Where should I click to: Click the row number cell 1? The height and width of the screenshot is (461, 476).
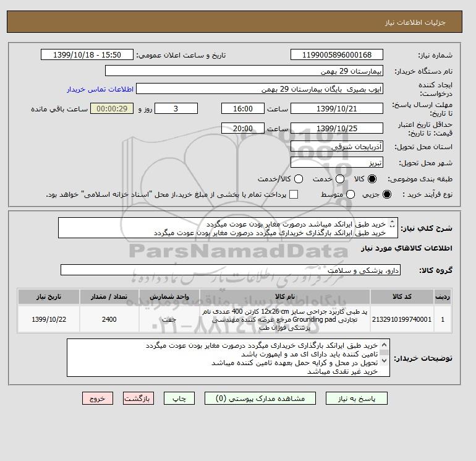pyautogui.click(x=443, y=319)
